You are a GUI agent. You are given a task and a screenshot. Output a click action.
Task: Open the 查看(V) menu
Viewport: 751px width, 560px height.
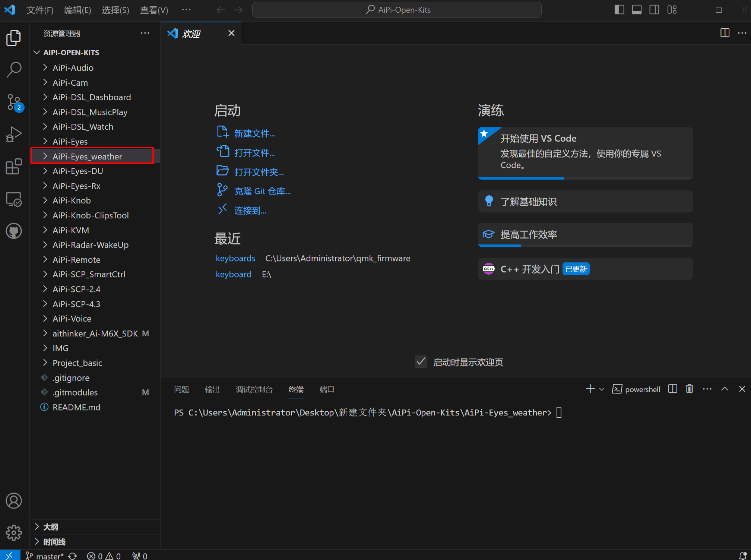[x=154, y=10]
